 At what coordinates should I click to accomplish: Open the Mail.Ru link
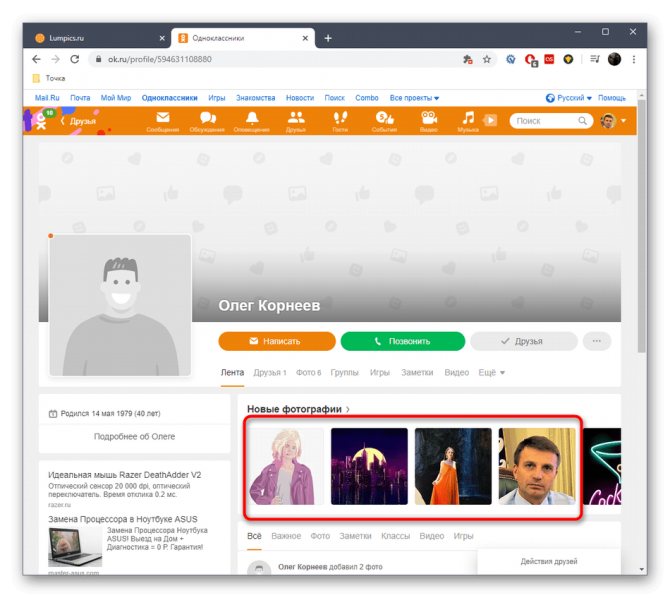[47, 98]
